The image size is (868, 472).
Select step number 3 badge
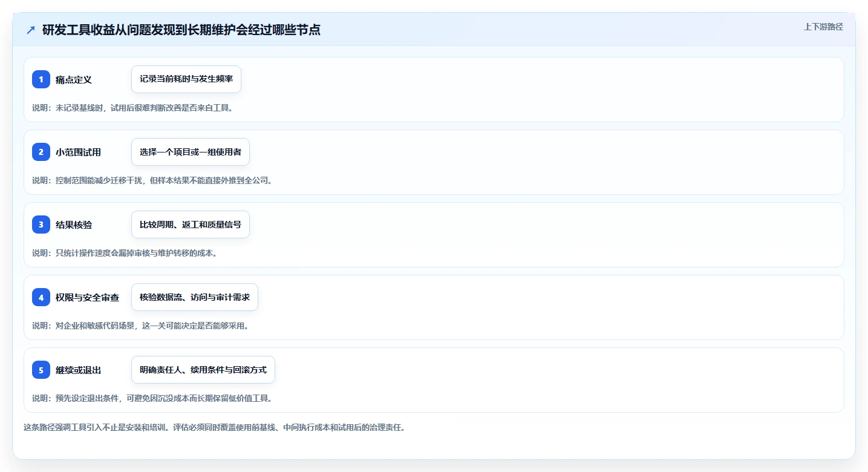(41, 225)
